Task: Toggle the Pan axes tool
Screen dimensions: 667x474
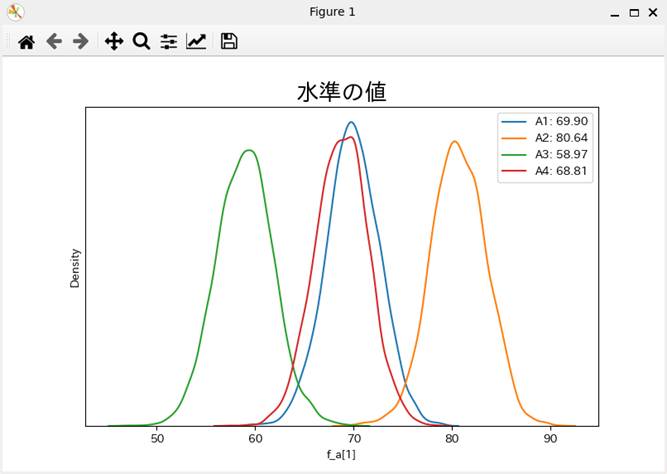Action: click(114, 41)
